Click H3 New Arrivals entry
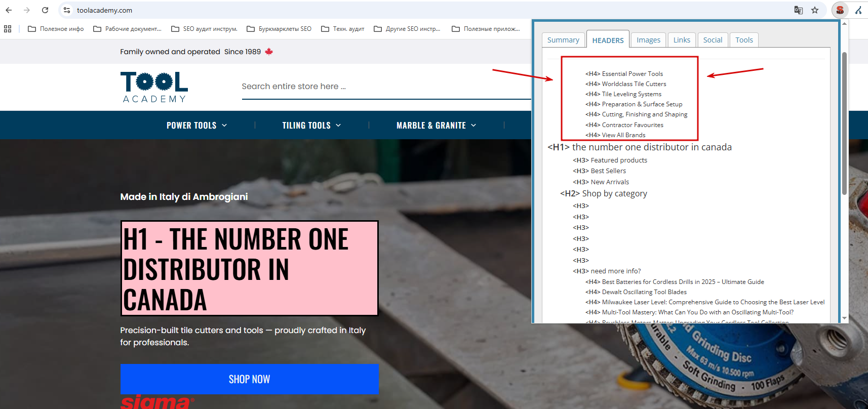The width and height of the screenshot is (868, 409). pyautogui.click(x=601, y=182)
